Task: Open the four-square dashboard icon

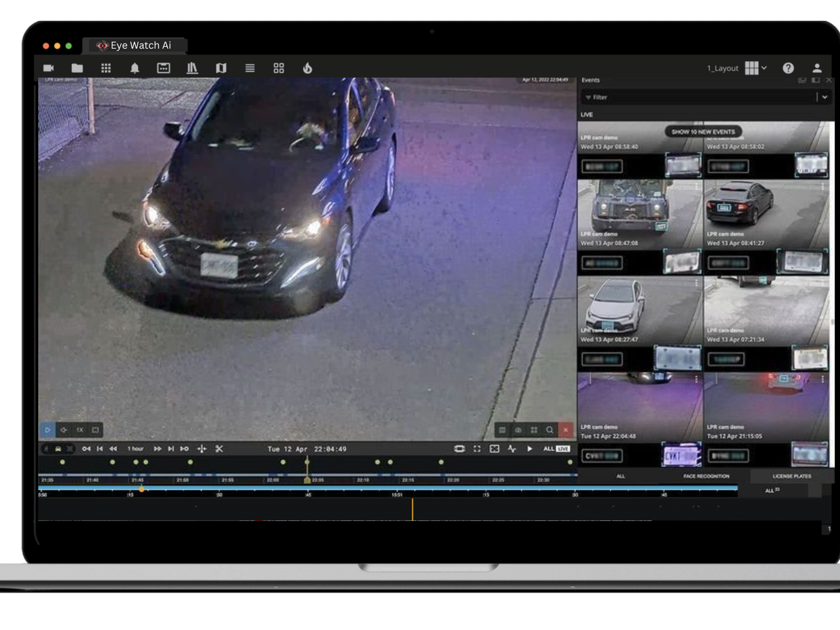Action: pyautogui.click(x=279, y=68)
